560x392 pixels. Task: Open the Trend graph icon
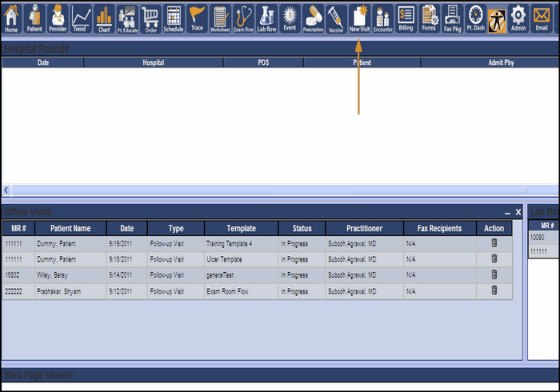coord(81,18)
